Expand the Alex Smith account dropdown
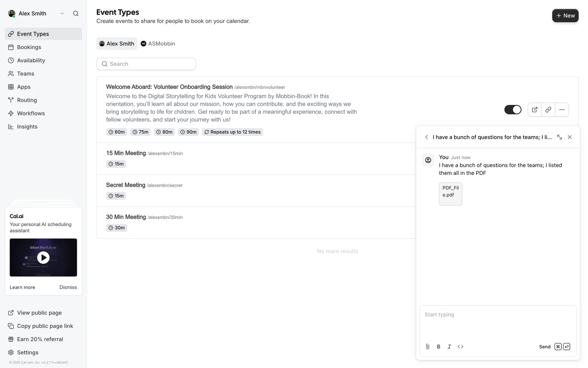 tap(62, 13)
